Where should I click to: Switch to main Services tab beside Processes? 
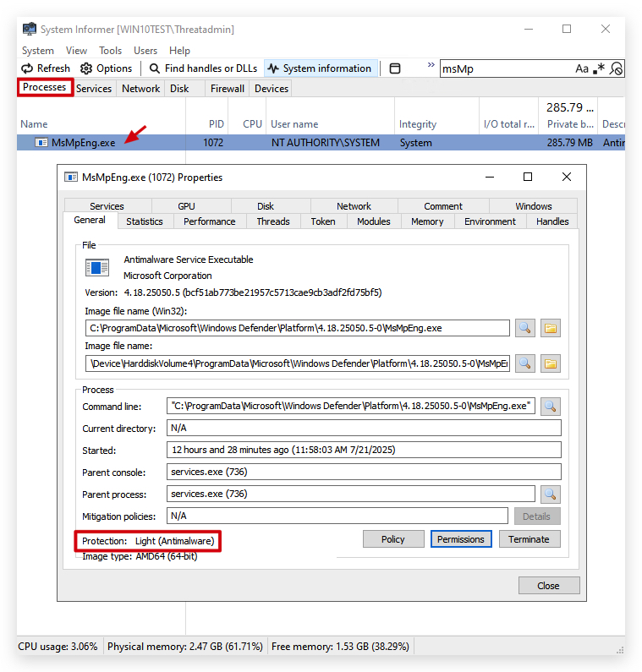click(x=94, y=89)
